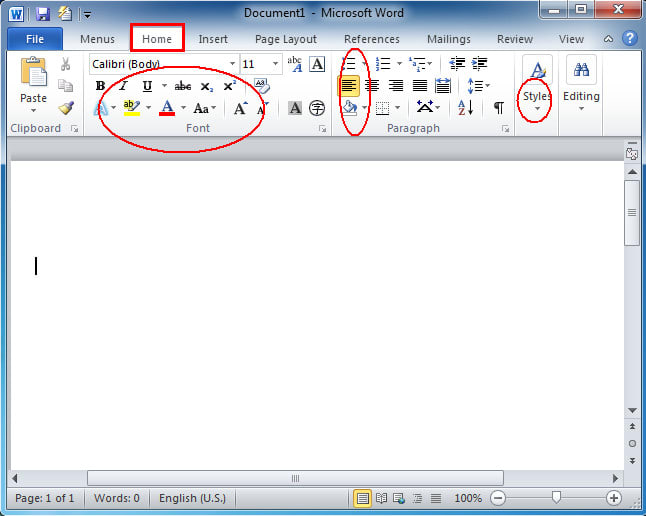Screen dimensions: 646x516
Task: Toggle Underline formatting
Action: (x=147, y=86)
